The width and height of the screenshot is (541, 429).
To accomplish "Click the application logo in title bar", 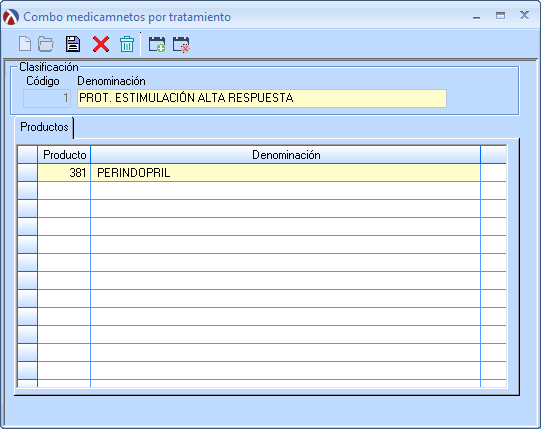I will (x=11, y=17).
